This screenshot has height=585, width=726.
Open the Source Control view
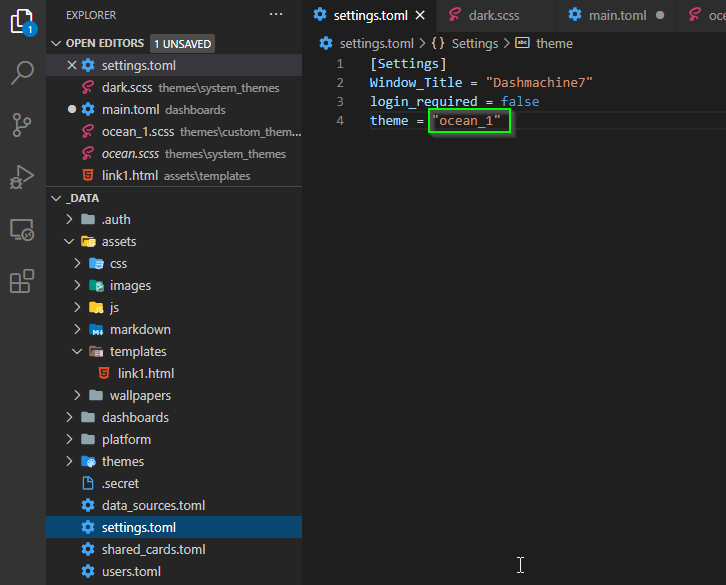(x=22, y=125)
